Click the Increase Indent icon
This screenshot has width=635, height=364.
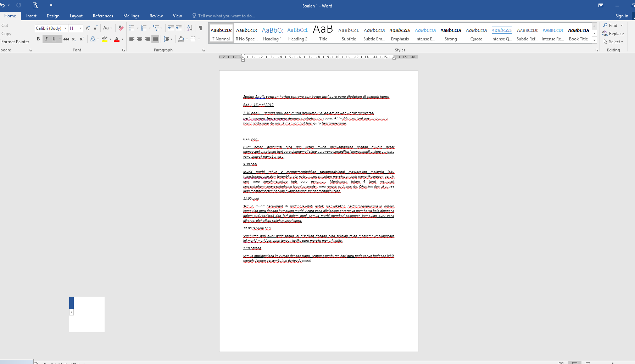pyautogui.click(x=179, y=28)
